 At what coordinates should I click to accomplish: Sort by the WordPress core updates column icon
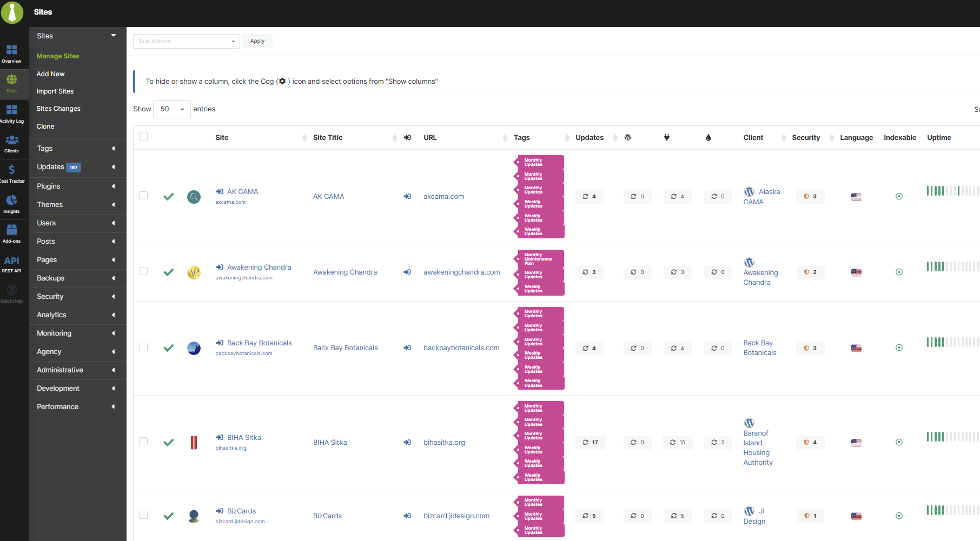point(627,138)
